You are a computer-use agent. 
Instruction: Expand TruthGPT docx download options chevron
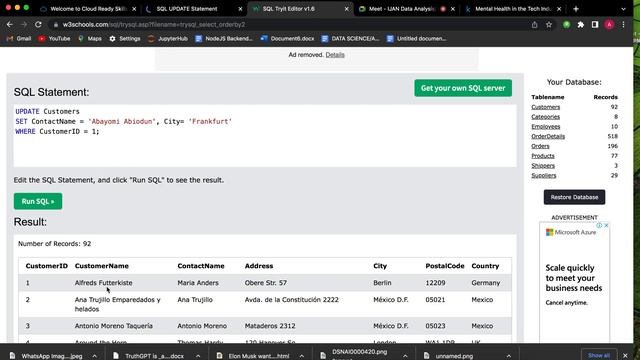tap(198, 356)
